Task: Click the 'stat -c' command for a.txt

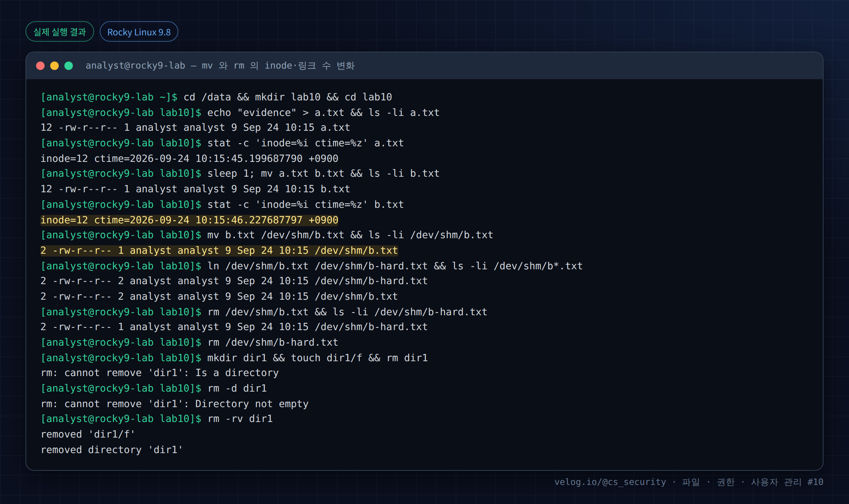Action: [x=222, y=143]
